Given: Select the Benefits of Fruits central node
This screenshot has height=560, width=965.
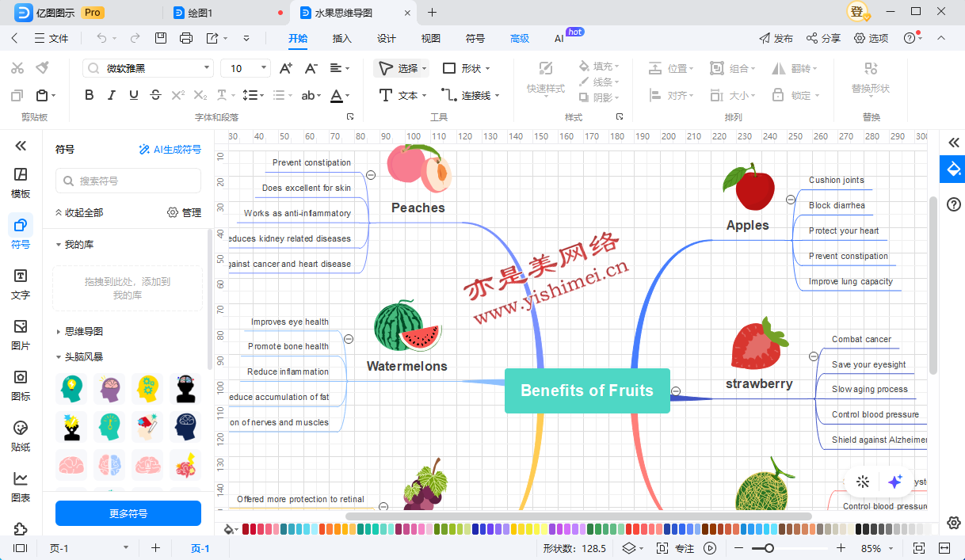Looking at the screenshot, I should [x=587, y=390].
